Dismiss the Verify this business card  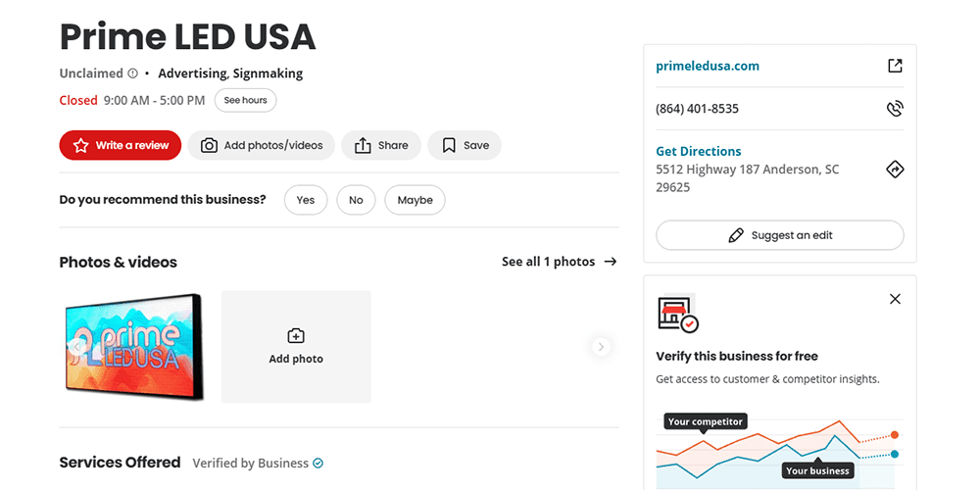[x=895, y=299]
